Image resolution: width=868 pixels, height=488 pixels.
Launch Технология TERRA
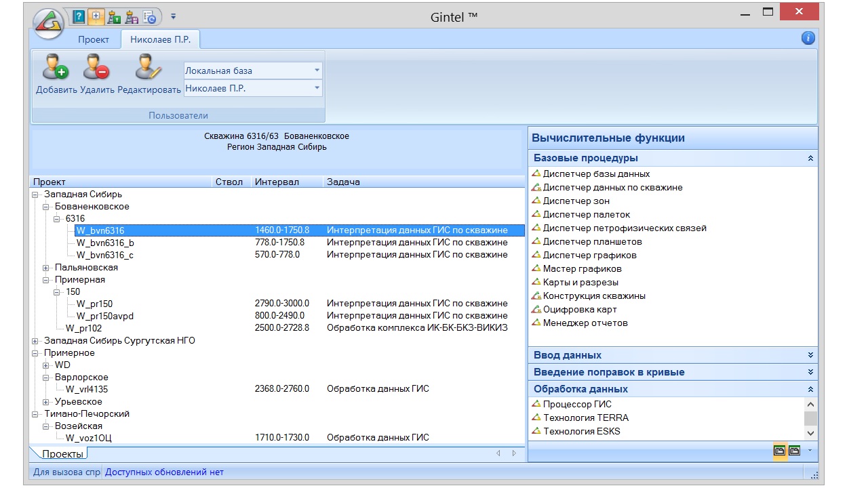[x=585, y=418]
